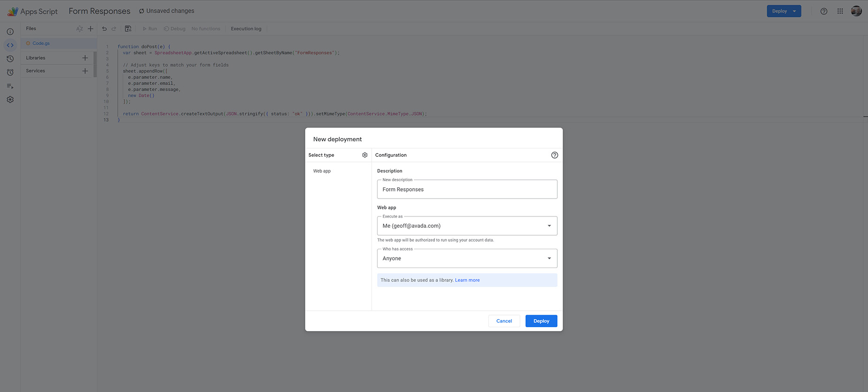The image size is (868, 392).
Task: Open the Overview info icon in sidebar
Action: click(x=10, y=31)
